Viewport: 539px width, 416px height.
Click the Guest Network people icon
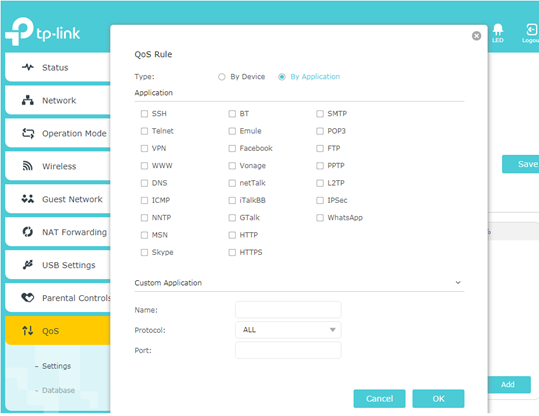pyautogui.click(x=28, y=199)
